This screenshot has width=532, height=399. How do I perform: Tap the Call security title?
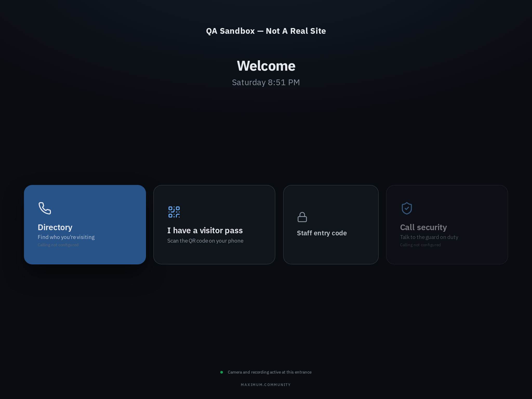click(x=423, y=227)
